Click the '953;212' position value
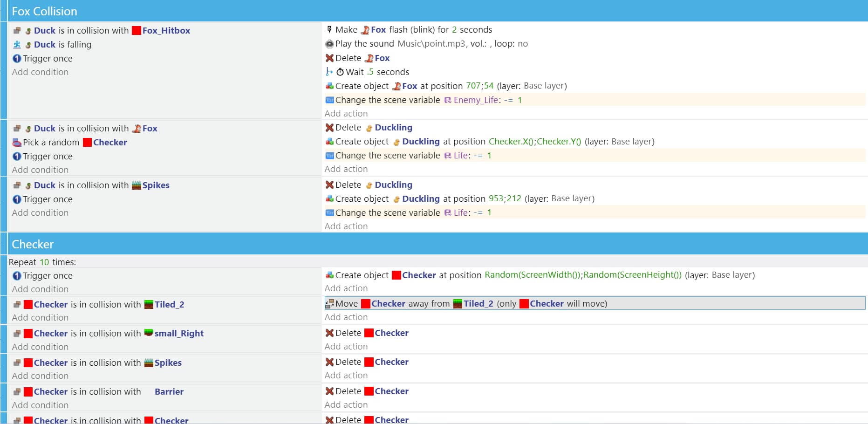The image size is (868, 424). [505, 199]
